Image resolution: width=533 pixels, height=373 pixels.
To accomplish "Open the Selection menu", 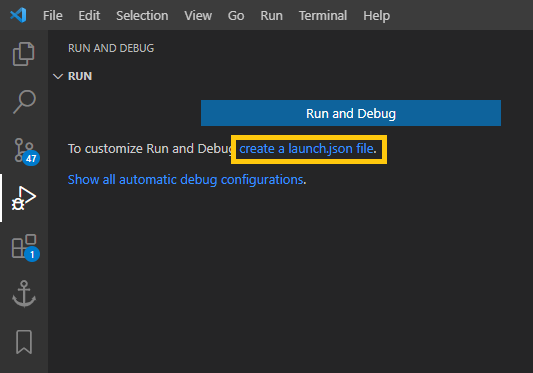I will pos(142,16).
